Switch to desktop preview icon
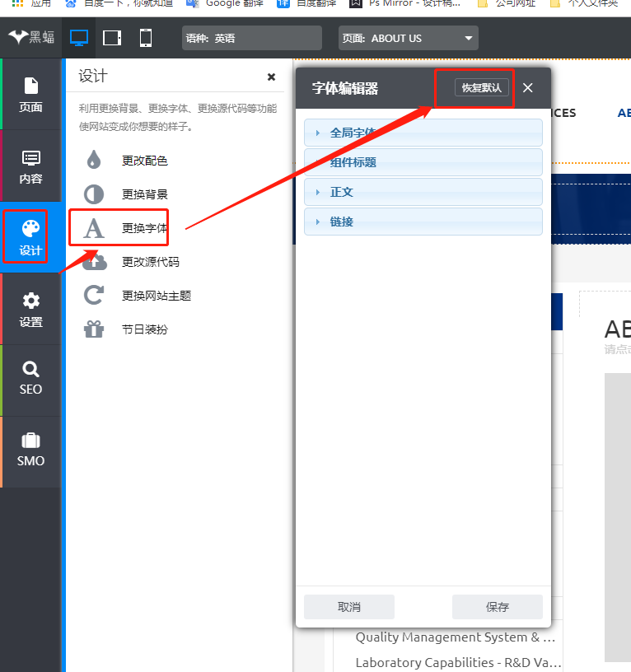Viewport: 631px width, 672px height. click(79, 38)
